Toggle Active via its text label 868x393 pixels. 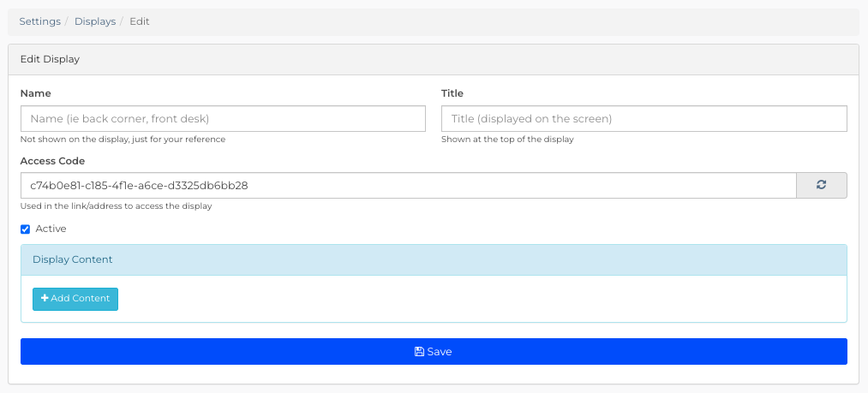tap(51, 229)
